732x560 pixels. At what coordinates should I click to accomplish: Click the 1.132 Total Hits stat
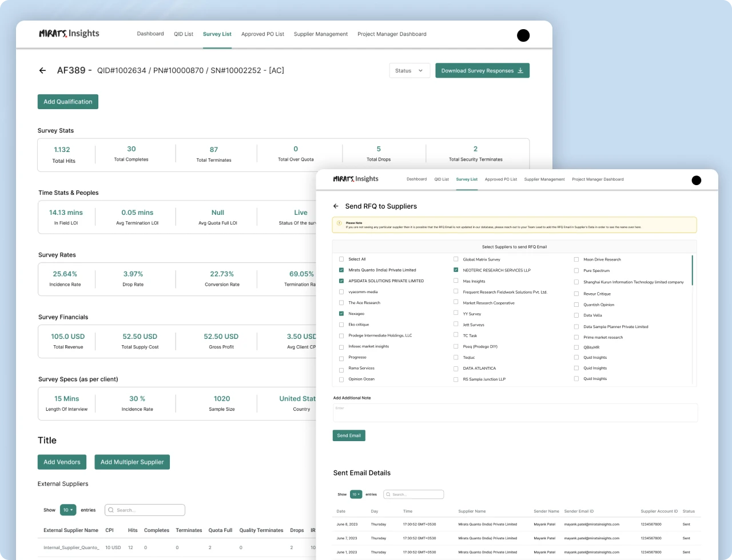(x=62, y=150)
